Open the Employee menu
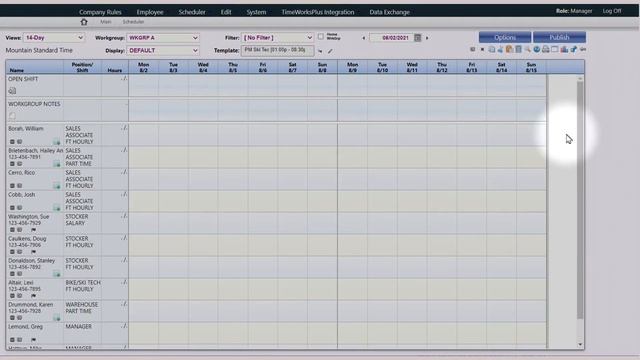Viewport: 640px width, 360px height. pos(150,12)
